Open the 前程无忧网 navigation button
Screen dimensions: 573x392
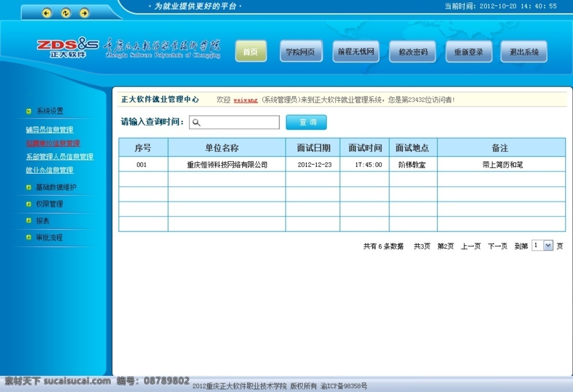click(356, 52)
